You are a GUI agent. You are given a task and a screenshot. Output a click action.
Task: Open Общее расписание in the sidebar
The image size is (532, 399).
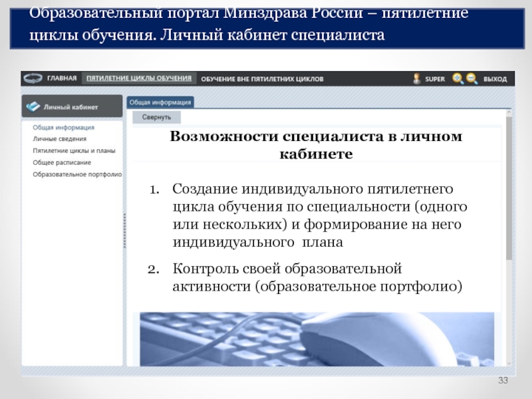point(62,162)
